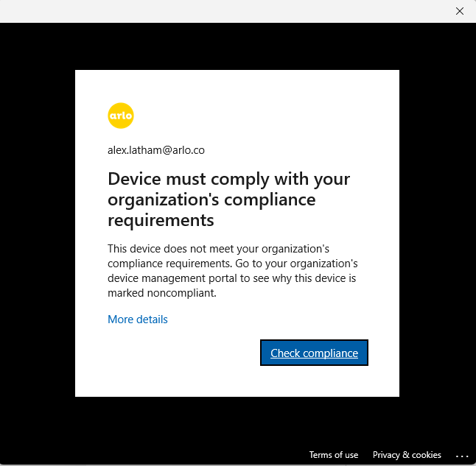This screenshot has height=466, width=476.
Task: Click the heading line 'organization's compliance'
Action: tap(211, 200)
